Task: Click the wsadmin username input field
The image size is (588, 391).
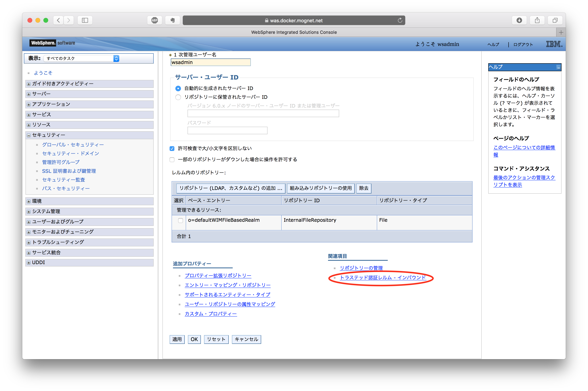Action: tap(210, 62)
